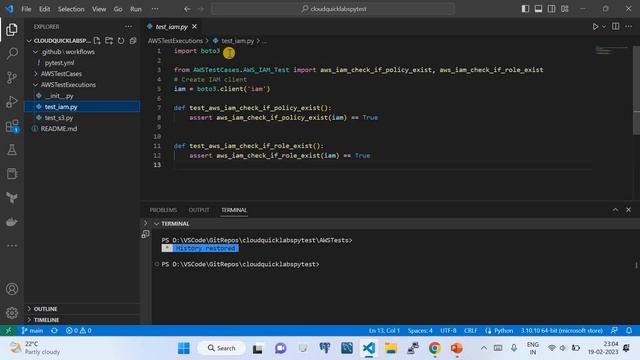Go back in navigation history
This screenshot has width=640, height=360.
click(187, 9)
